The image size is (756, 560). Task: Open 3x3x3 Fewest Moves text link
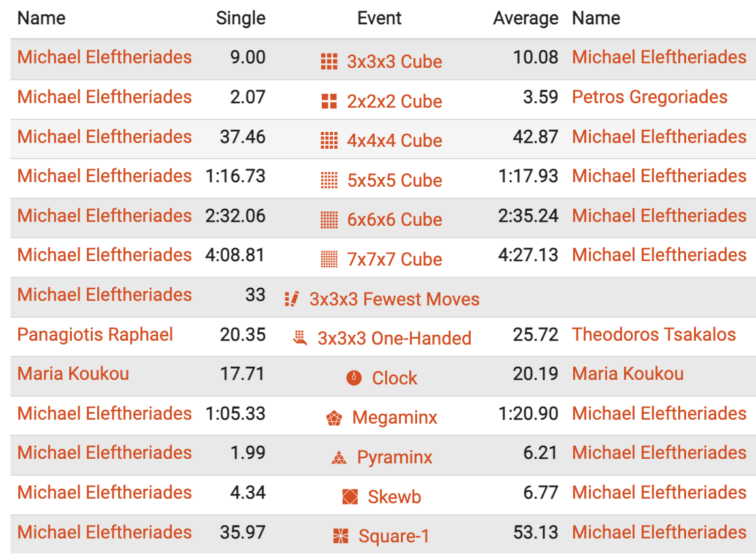click(x=394, y=299)
